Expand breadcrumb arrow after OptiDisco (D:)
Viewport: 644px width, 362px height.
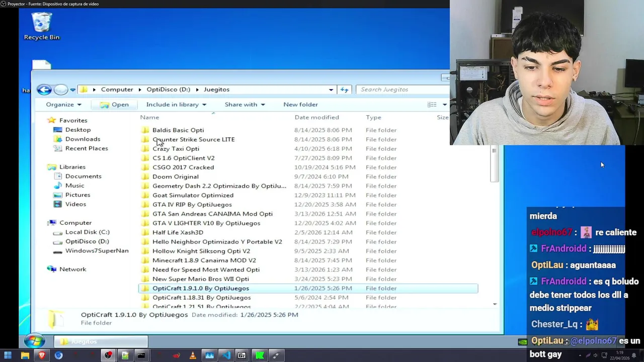(197, 89)
